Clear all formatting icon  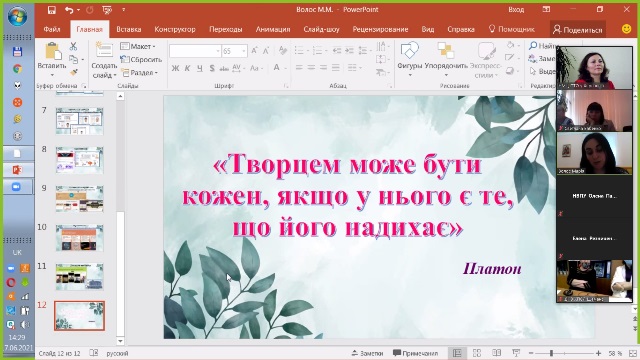(x=283, y=51)
